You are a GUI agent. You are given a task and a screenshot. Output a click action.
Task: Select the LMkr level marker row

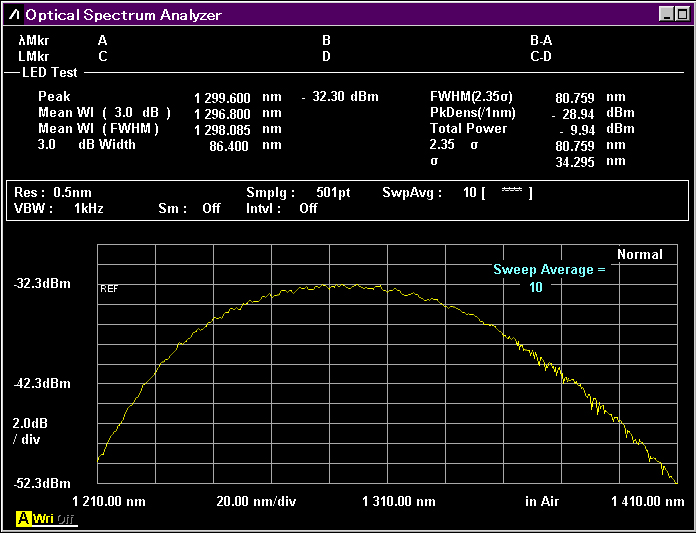[34, 56]
